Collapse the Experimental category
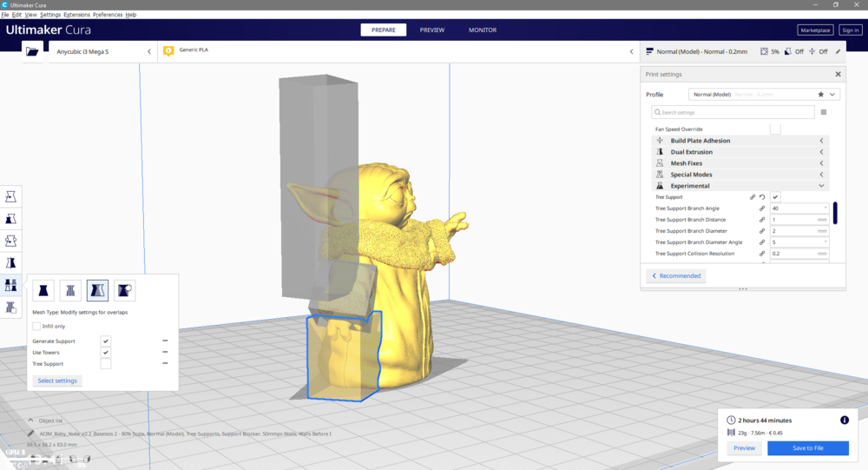Image resolution: width=868 pixels, height=470 pixels. (740, 186)
